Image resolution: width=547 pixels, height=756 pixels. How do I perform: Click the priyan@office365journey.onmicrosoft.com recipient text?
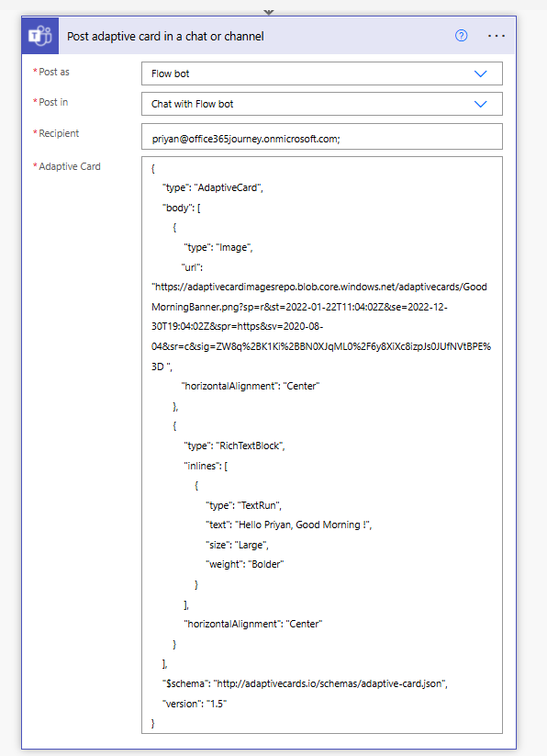pyautogui.click(x=246, y=139)
